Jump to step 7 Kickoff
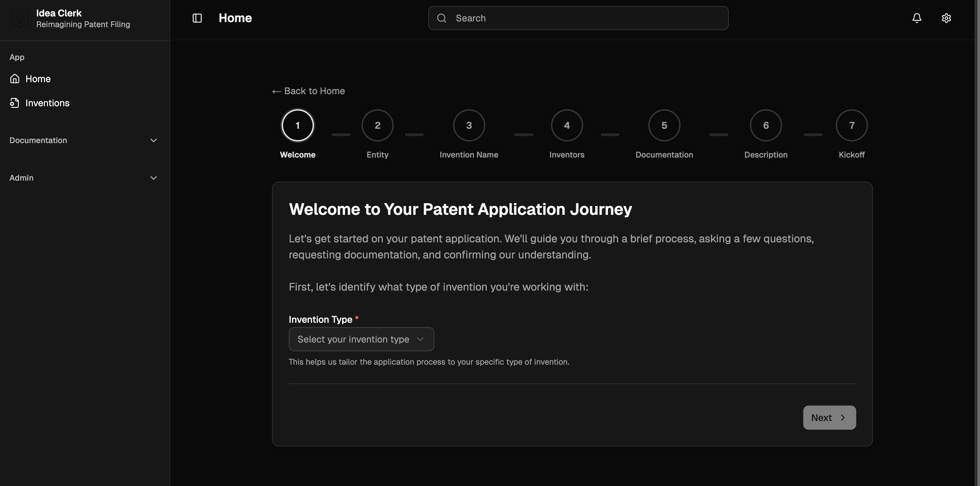 click(x=852, y=125)
